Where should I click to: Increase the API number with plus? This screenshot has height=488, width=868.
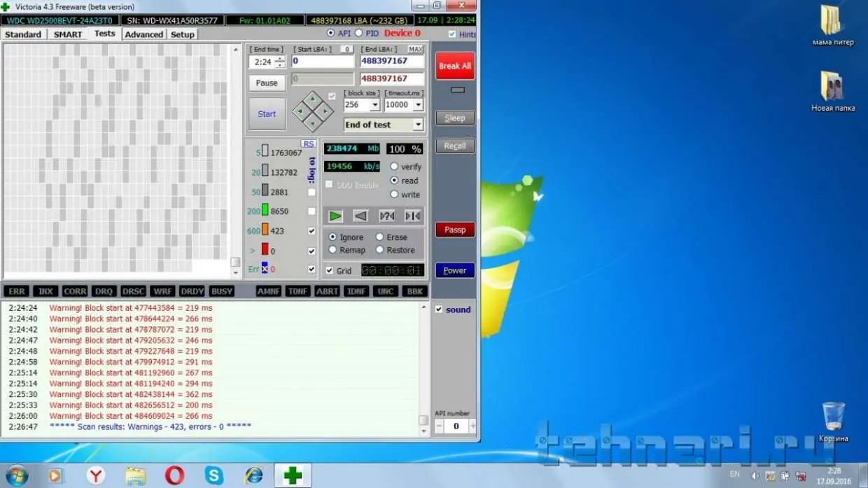pyautogui.click(x=473, y=426)
